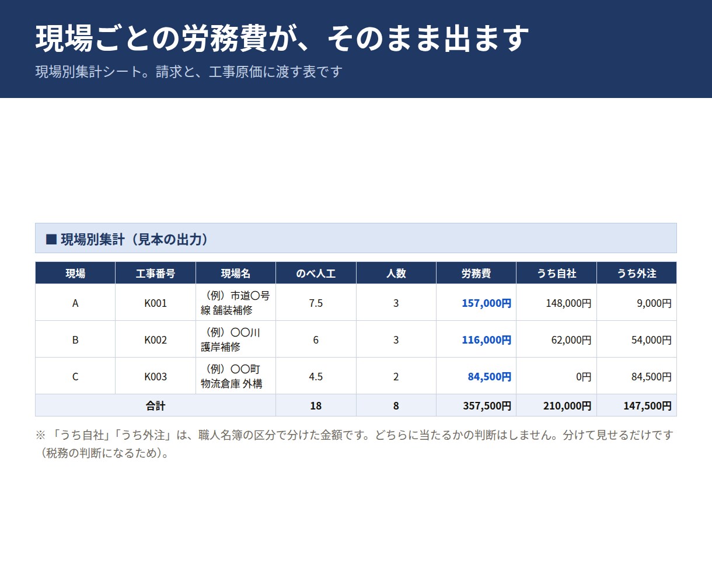The height and width of the screenshot is (588, 712).
Task: Click the 労務費 column header
Action: 476,273
